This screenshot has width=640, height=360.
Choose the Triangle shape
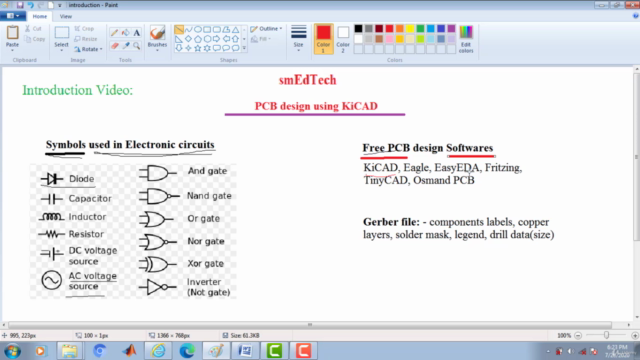(236, 30)
